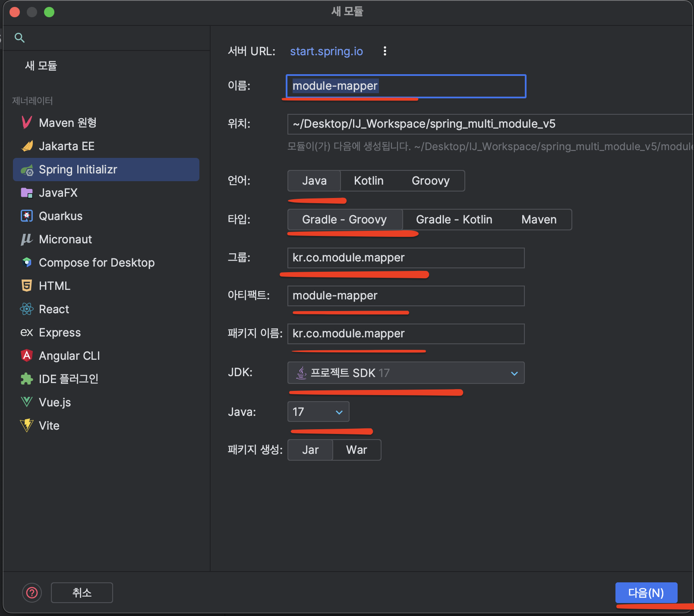Image resolution: width=694 pixels, height=616 pixels.
Task: Select Quarkus generator
Action: [106, 216]
